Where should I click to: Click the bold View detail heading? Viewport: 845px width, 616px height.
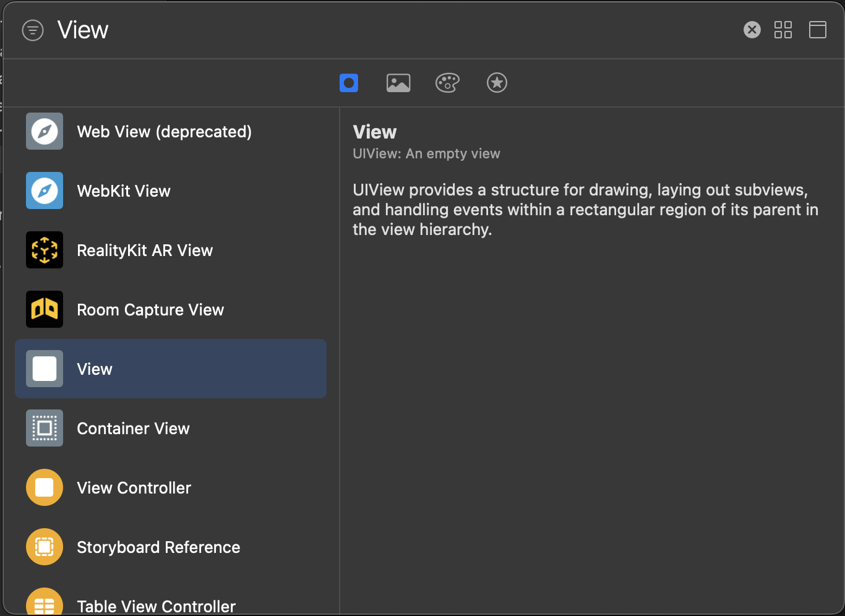375,132
